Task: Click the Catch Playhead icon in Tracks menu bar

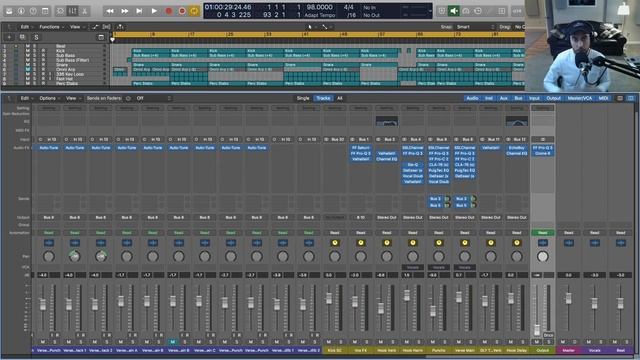Action: (120, 27)
